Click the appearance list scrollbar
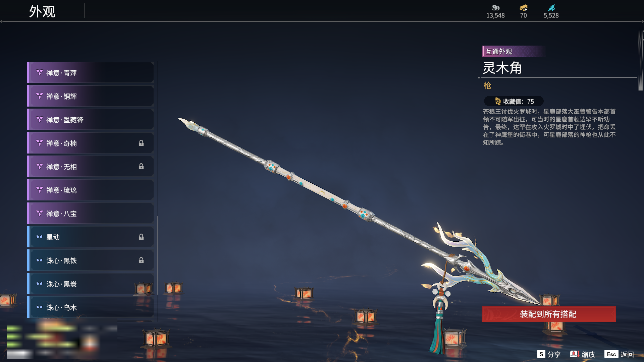Image resolution: width=644 pixels, height=362 pixels. tap(158, 255)
